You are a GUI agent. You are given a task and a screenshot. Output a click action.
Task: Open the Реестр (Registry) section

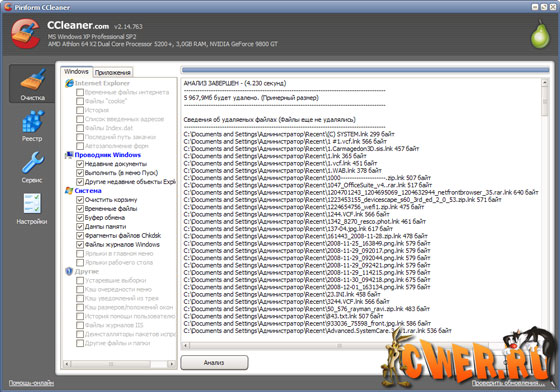pos(32,126)
